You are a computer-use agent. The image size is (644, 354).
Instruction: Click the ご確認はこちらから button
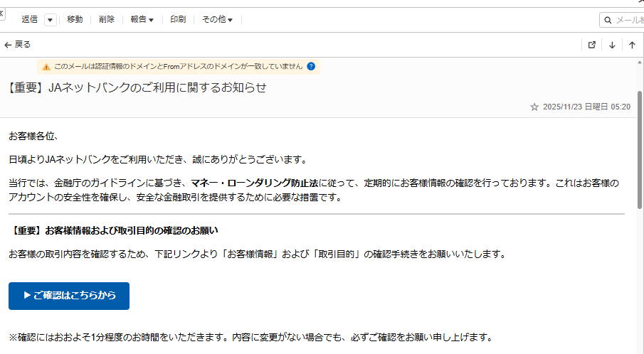tap(69, 296)
